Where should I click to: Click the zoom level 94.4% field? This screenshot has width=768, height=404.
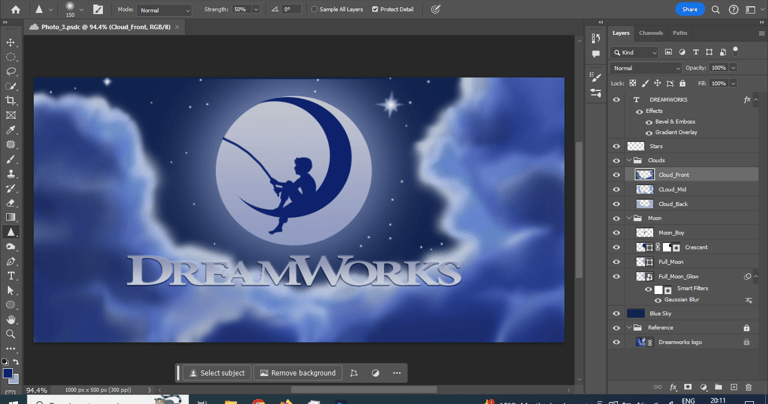pyautogui.click(x=37, y=390)
